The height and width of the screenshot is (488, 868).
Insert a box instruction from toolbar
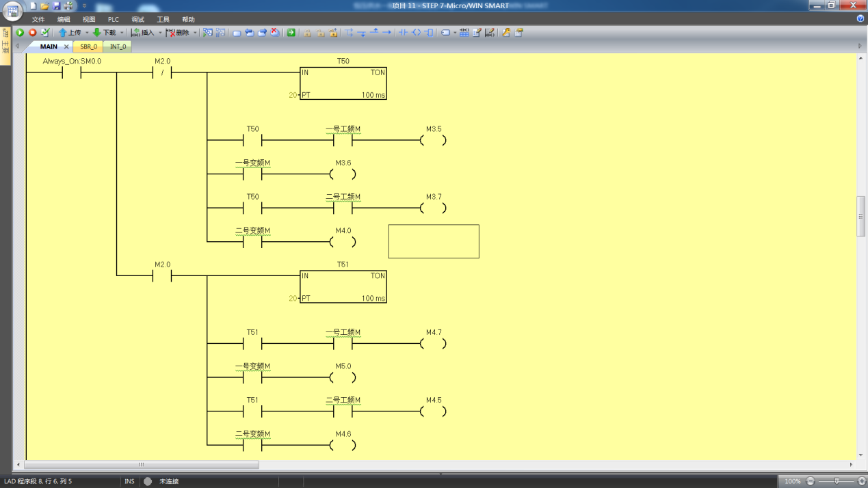(x=429, y=33)
